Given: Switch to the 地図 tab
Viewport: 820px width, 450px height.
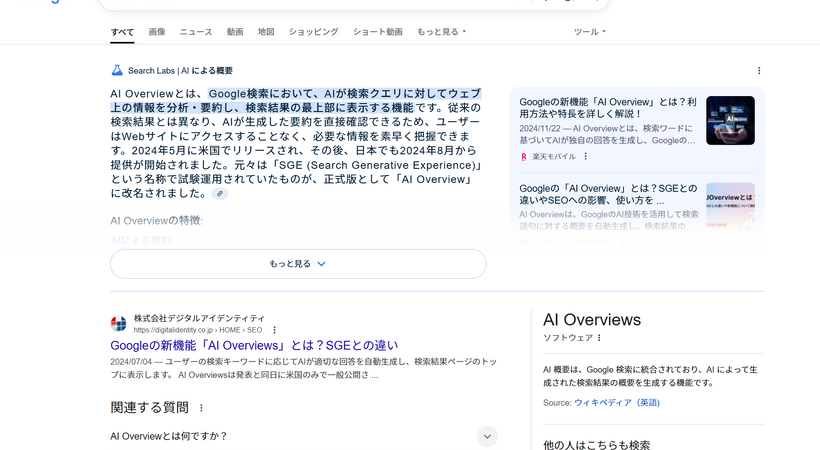Looking at the screenshot, I should (266, 31).
